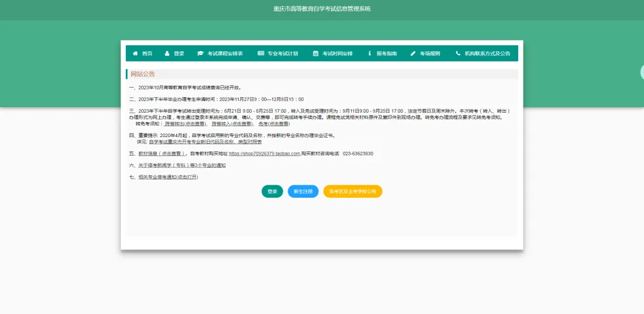
Task: Click the calendar icon for 考试时间安排
Action: click(x=315, y=54)
